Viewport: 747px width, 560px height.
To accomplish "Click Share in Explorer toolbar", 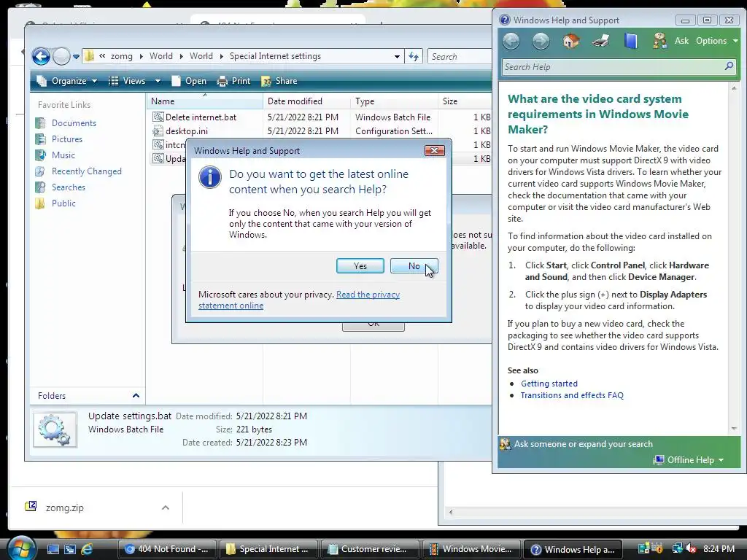I will (x=279, y=81).
